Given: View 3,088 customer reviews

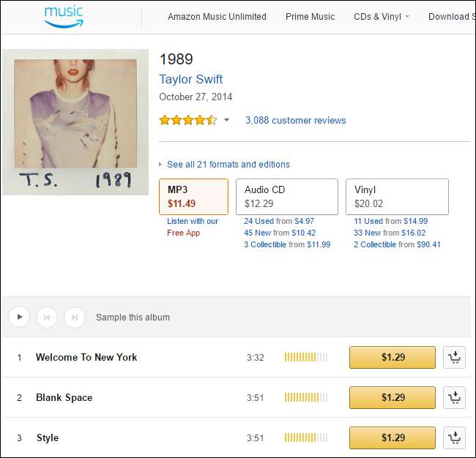Looking at the screenshot, I should (x=295, y=121).
